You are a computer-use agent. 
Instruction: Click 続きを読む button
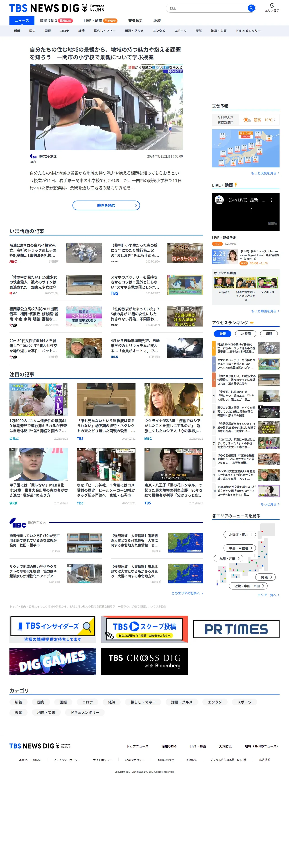tap(106, 205)
